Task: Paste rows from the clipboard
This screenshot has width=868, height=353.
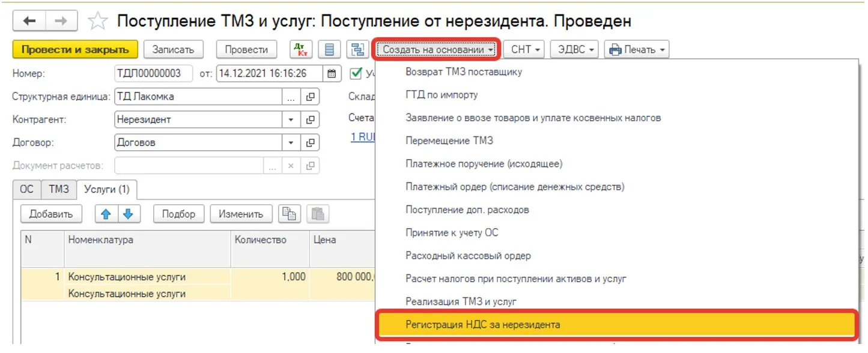Action: [x=318, y=214]
